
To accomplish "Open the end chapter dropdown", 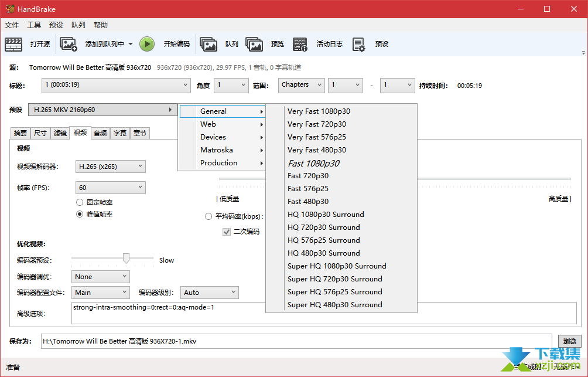I will click(x=398, y=85).
